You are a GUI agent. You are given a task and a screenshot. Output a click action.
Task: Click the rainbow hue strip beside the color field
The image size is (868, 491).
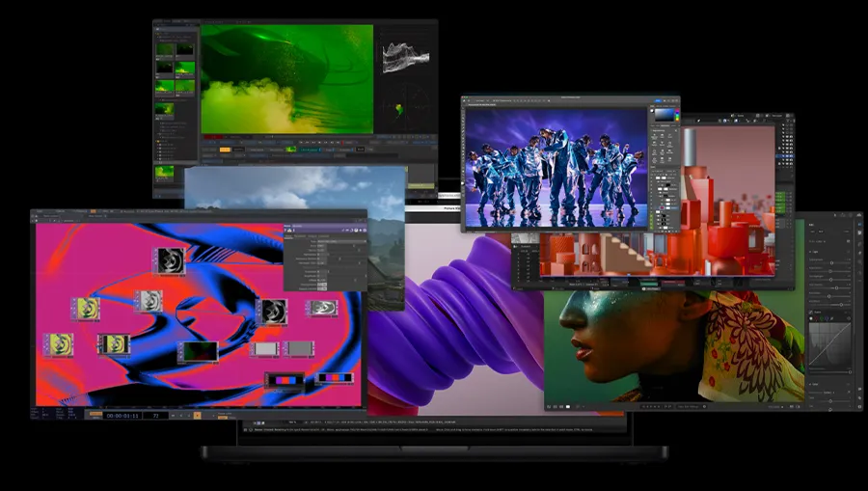tap(676, 115)
